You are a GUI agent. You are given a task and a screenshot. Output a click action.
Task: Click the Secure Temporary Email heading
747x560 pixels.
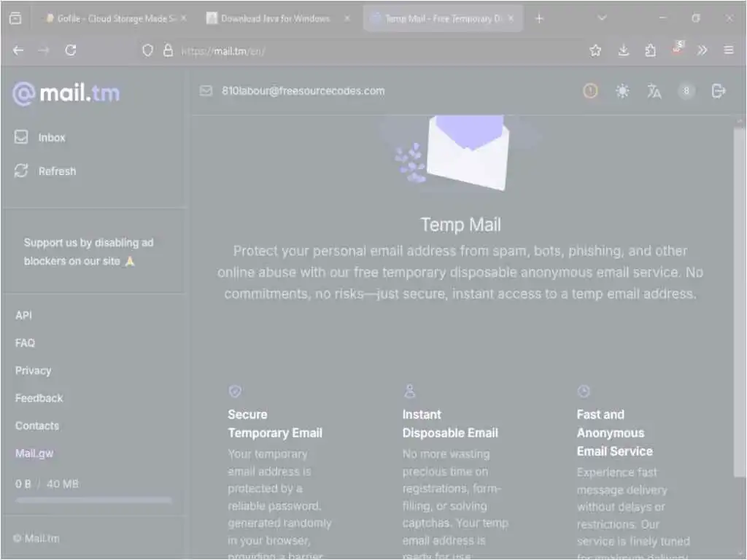275,424
